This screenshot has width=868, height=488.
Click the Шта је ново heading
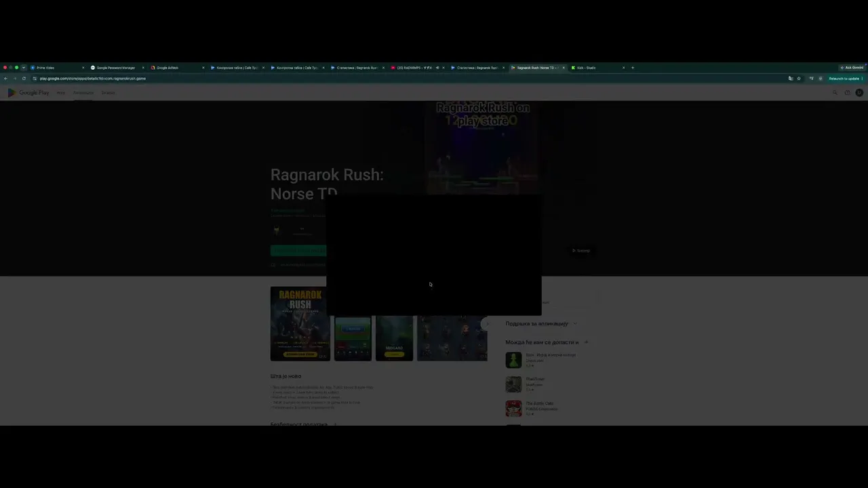click(x=286, y=376)
